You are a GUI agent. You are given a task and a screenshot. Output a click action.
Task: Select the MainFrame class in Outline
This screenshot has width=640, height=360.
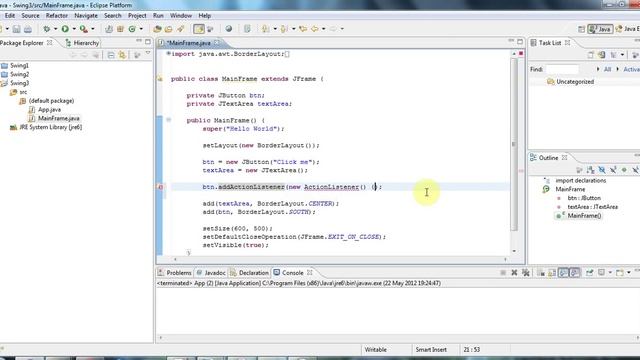[570, 189]
